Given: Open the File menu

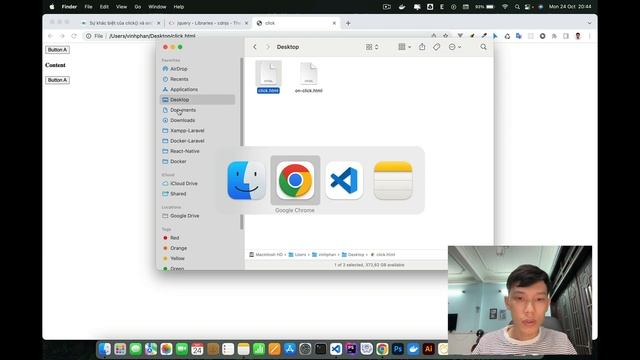Looking at the screenshot, I should pyautogui.click(x=88, y=7).
